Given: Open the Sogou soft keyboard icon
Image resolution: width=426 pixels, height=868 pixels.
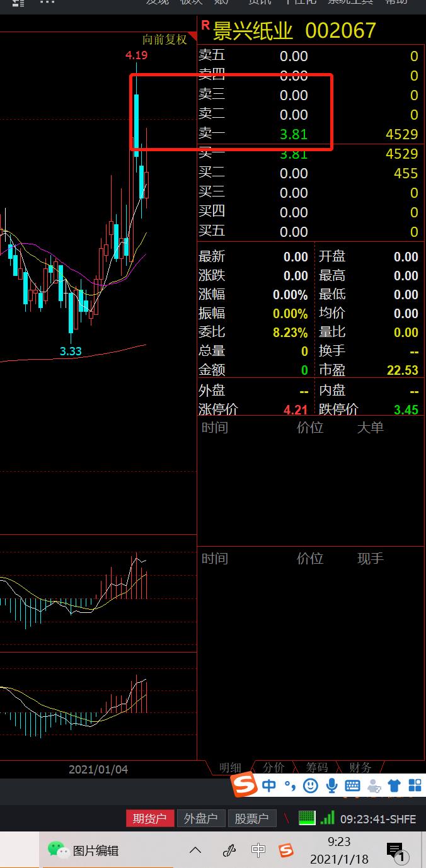Looking at the screenshot, I should 352,785.
